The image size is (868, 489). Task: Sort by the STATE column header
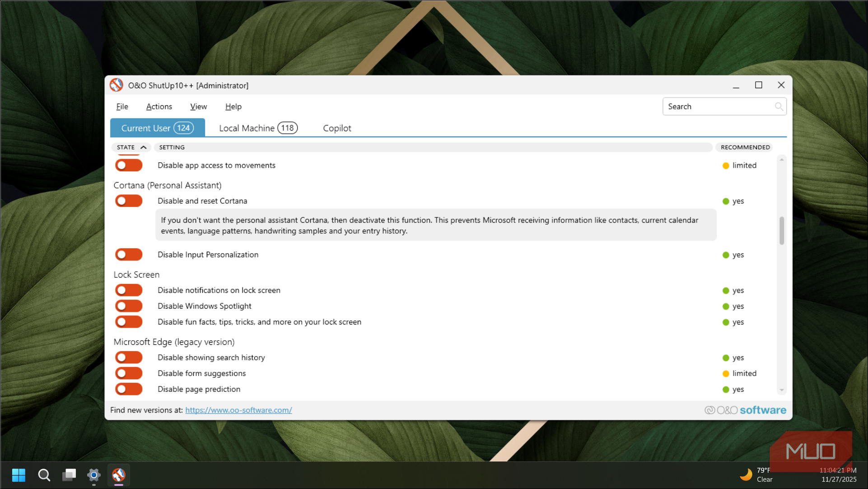(x=131, y=147)
